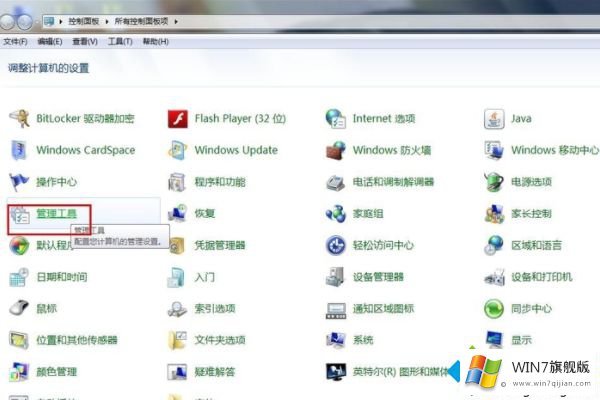Image resolution: width=600 pixels, height=400 pixels.
Task: Click the 索引选项 icon
Action: pyautogui.click(x=178, y=309)
